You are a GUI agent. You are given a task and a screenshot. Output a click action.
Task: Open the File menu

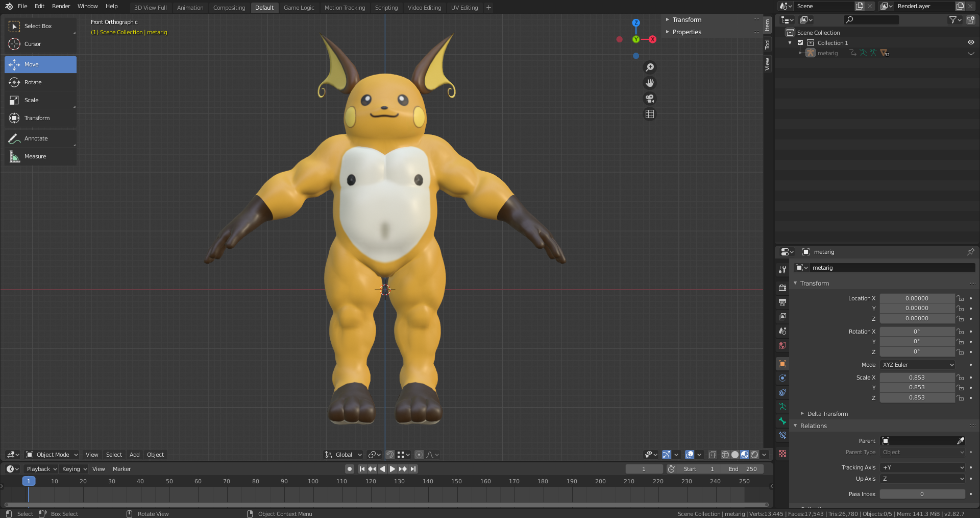[22, 6]
